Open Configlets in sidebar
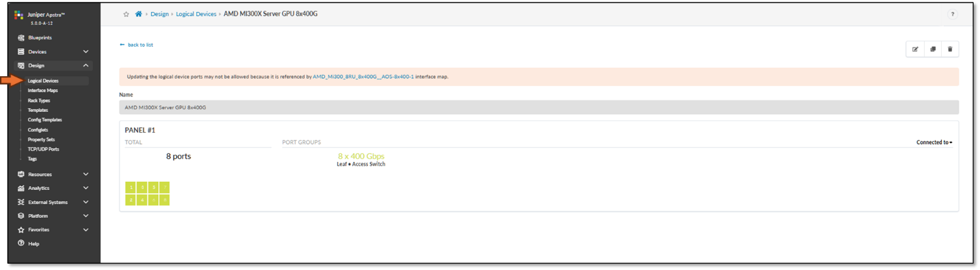The height and width of the screenshot is (270, 980). pyautogui.click(x=38, y=130)
